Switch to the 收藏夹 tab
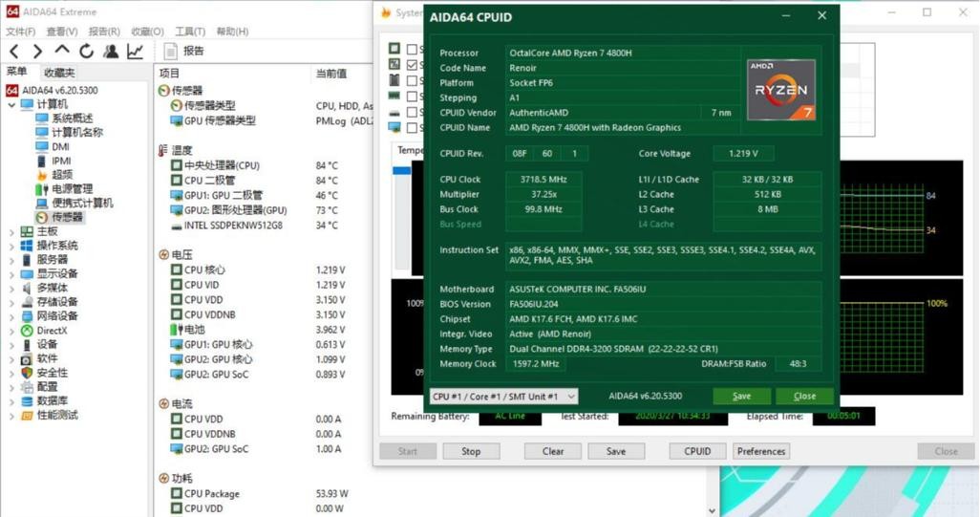Viewport: 980px width, 517px height. point(59,73)
